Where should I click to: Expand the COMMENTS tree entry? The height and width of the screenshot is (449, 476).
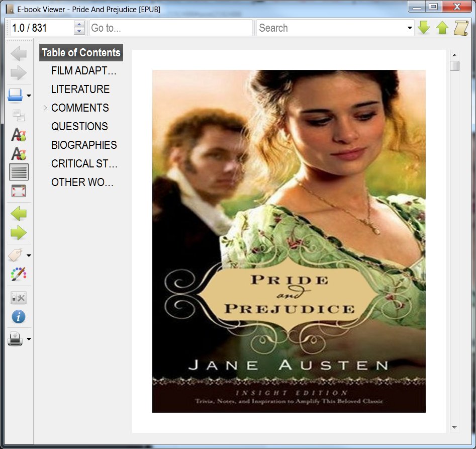(x=45, y=108)
